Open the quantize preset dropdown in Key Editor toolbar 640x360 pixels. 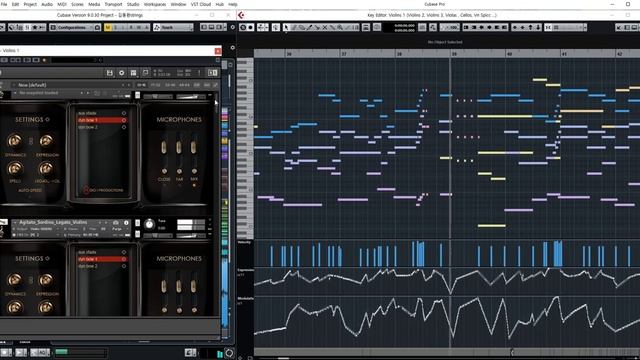570,27
